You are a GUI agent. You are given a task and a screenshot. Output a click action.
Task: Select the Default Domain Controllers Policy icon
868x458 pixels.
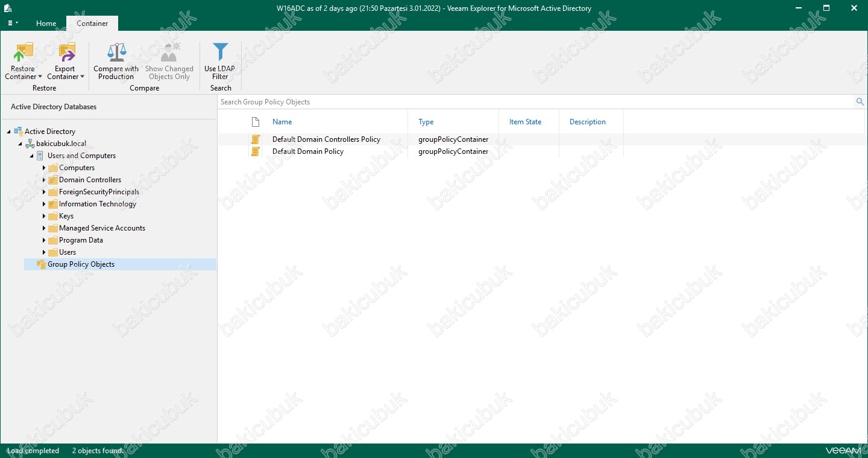256,139
